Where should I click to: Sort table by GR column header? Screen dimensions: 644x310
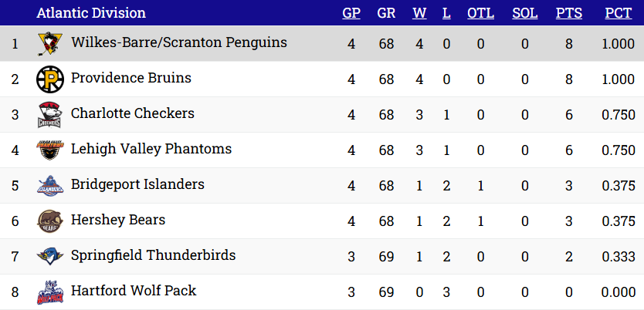pyautogui.click(x=386, y=13)
